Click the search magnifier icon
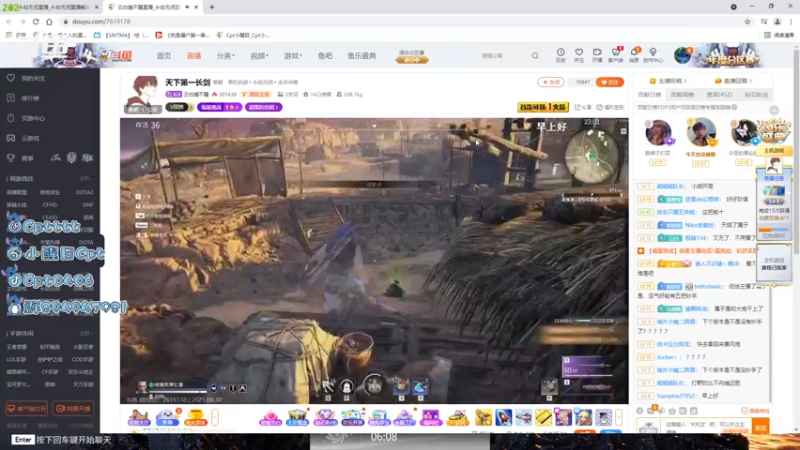 tap(535, 56)
